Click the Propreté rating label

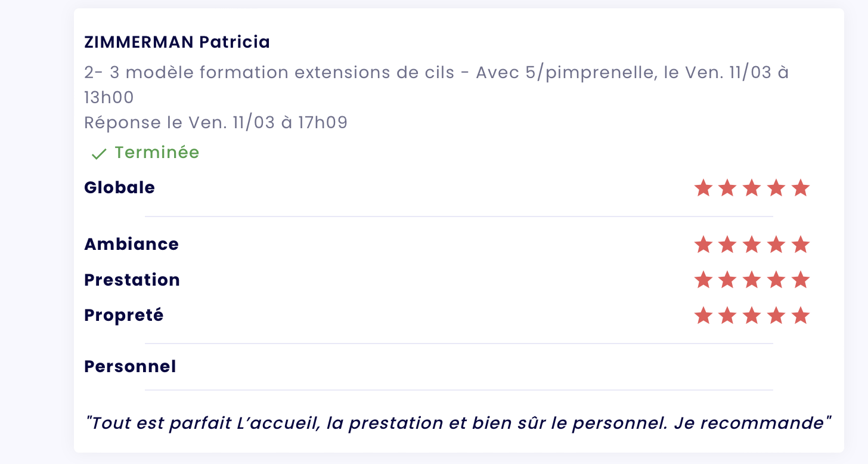pos(123,315)
